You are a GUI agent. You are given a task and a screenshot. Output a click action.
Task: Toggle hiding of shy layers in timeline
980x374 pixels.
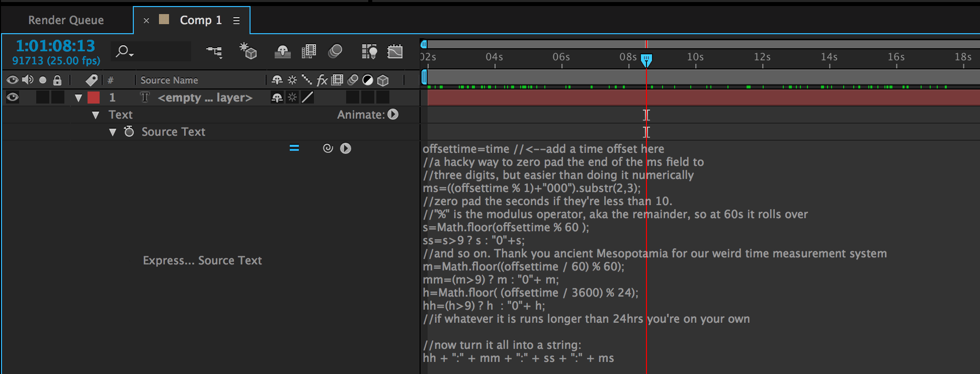click(282, 51)
